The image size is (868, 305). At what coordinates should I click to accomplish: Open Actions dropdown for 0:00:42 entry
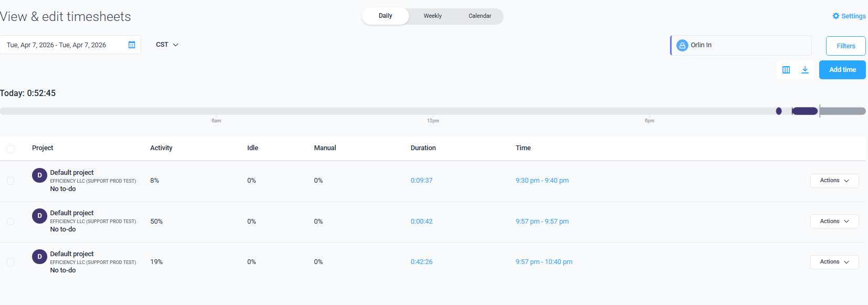[x=834, y=222]
